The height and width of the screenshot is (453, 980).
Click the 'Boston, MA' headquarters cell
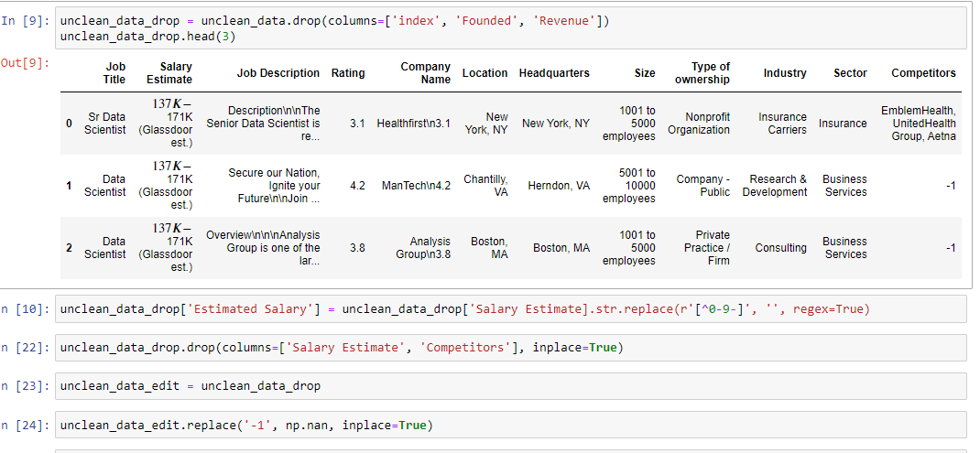(561, 248)
